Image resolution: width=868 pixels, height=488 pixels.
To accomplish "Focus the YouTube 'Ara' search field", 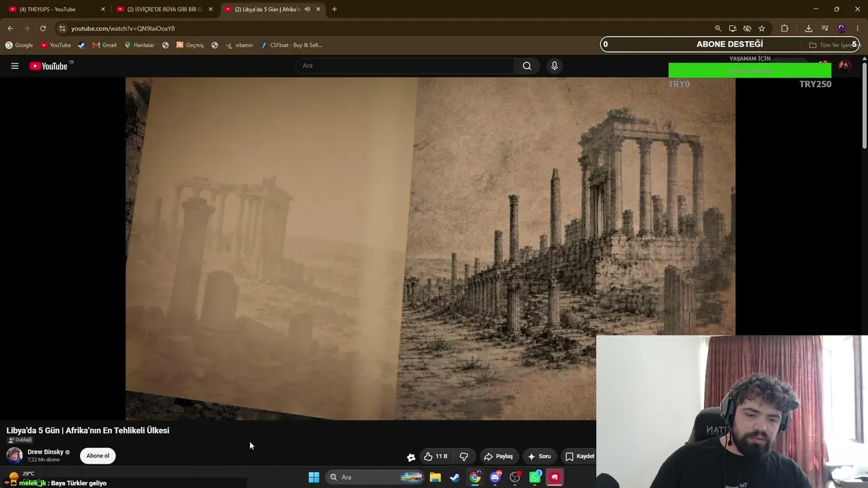I will point(405,66).
